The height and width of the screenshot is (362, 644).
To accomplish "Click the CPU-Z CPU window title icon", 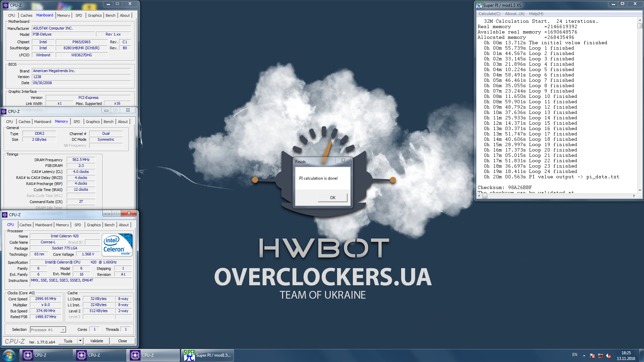I will pyautogui.click(x=5, y=215).
